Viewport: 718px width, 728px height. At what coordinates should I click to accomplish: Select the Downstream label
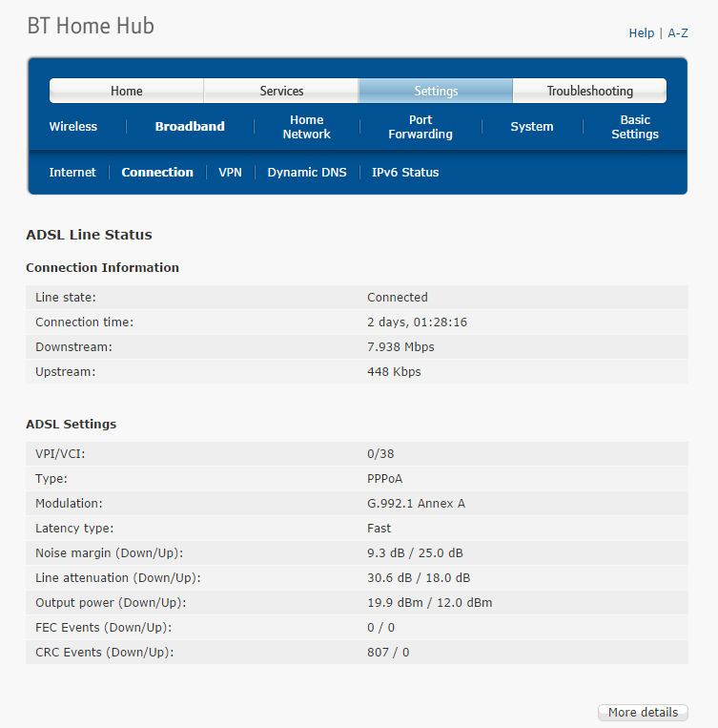pos(73,346)
